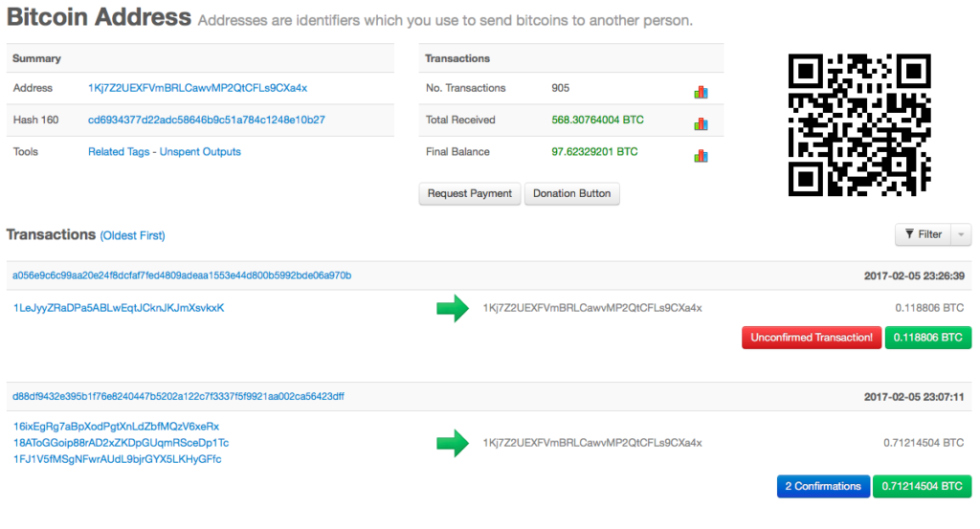The width and height of the screenshot is (980, 529).
Task: Click Donation Button
Action: (572, 193)
